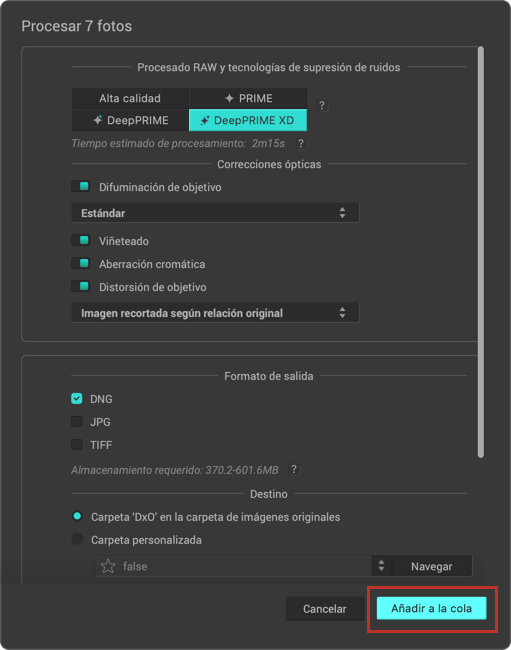Toggle Difuminación de objetivo switch
The width and height of the screenshot is (511, 650).
tap(81, 187)
